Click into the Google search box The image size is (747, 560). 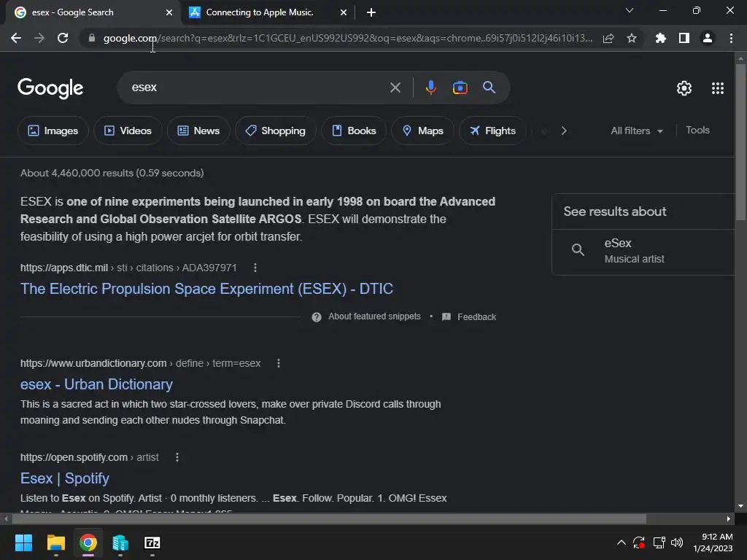258,87
